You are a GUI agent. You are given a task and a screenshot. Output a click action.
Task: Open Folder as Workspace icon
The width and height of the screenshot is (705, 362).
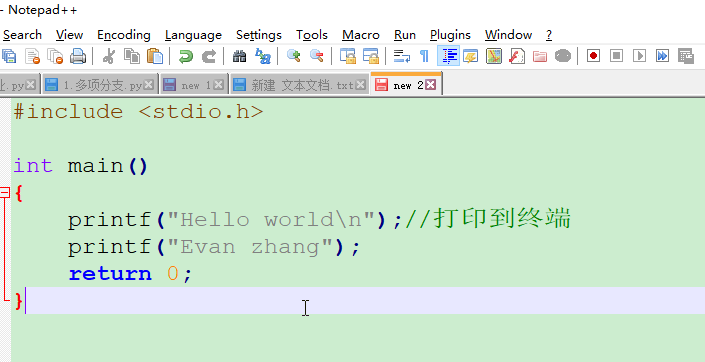(x=540, y=56)
